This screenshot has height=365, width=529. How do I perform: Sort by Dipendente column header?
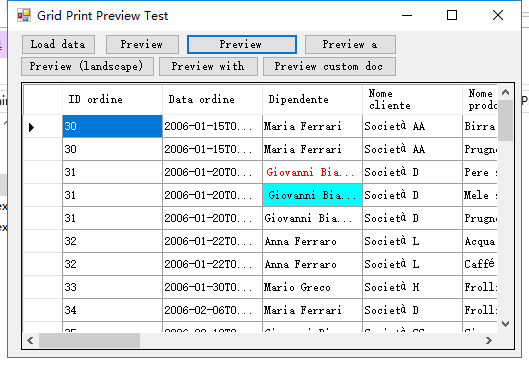coord(312,100)
